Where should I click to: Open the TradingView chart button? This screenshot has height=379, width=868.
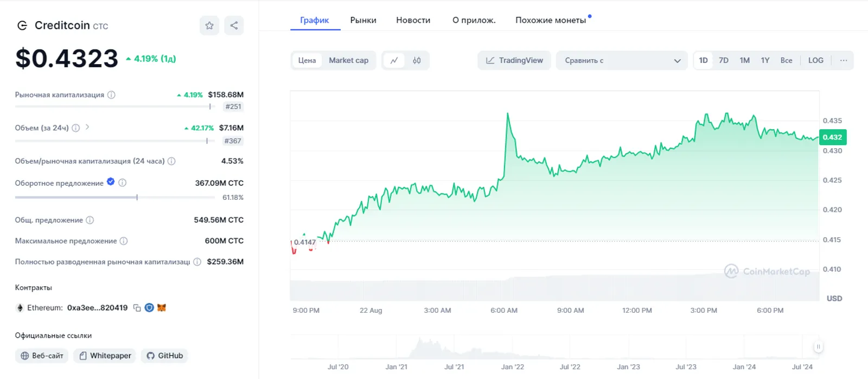point(514,60)
